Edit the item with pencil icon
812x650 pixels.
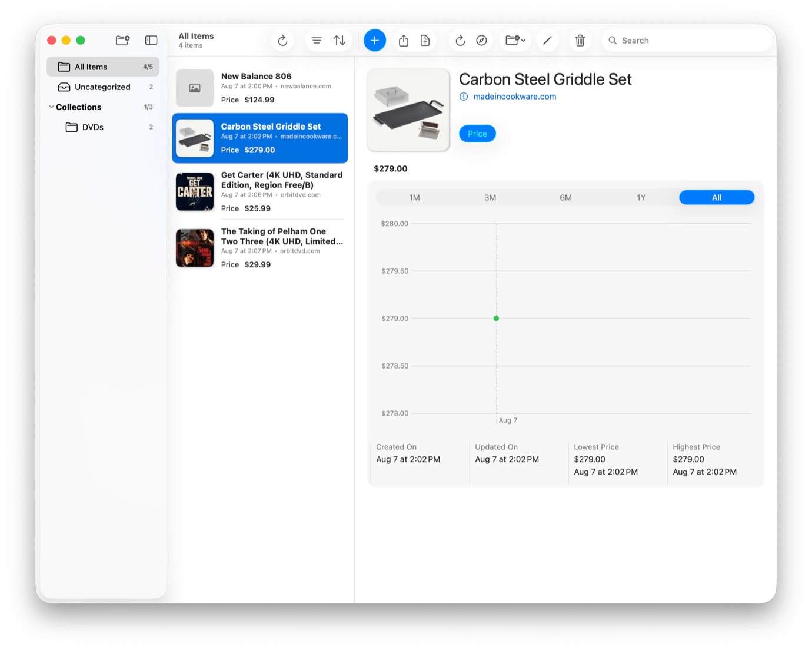(x=547, y=41)
